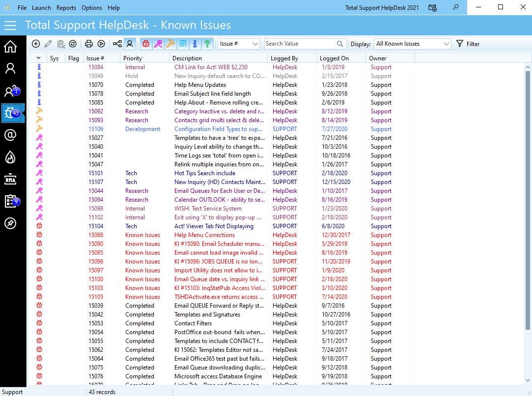
Task: Click the refresh toolbar icon
Action: tap(73, 44)
